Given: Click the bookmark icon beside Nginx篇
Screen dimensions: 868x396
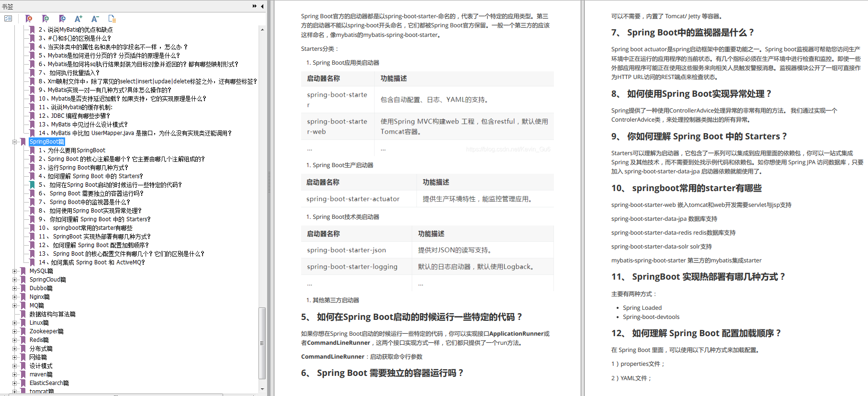Looking at the screenshot, I should 23,297.
